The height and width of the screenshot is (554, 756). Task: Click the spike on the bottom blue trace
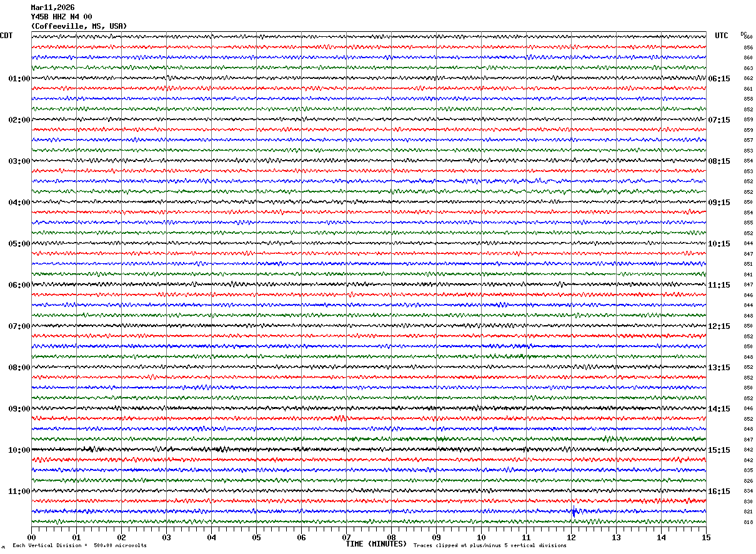pyautogui.click(x=574, y=511)
